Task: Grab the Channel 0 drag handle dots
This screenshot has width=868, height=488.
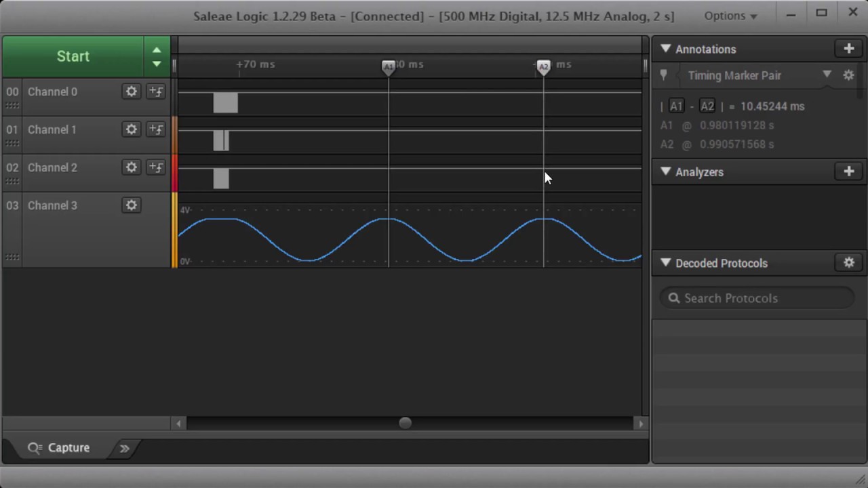Action: pyautogui.click(x=12, y=106)
